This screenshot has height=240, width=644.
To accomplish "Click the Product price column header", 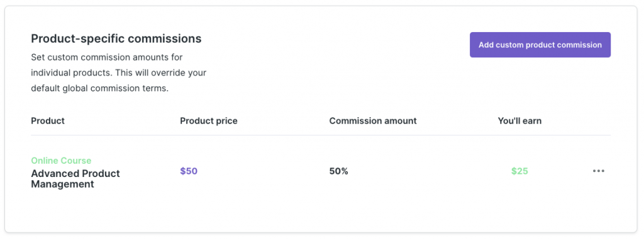I will (x=209, y=121).
